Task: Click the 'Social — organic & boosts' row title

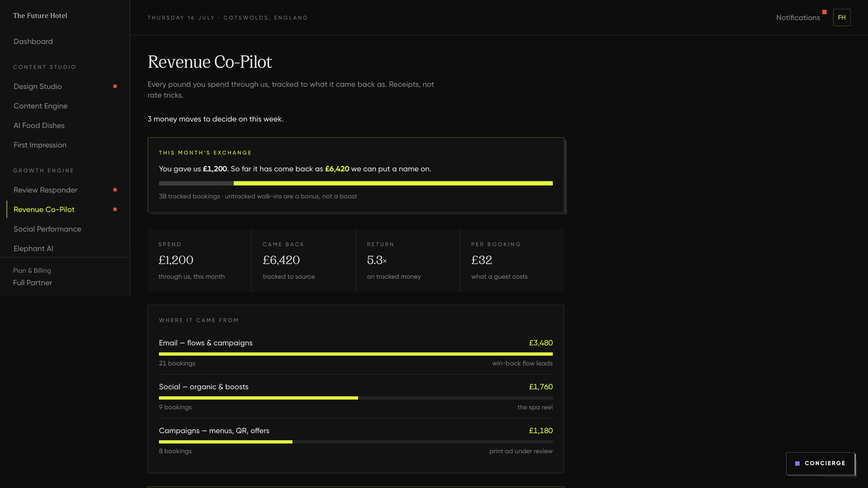Action: [x=203, y=387]
